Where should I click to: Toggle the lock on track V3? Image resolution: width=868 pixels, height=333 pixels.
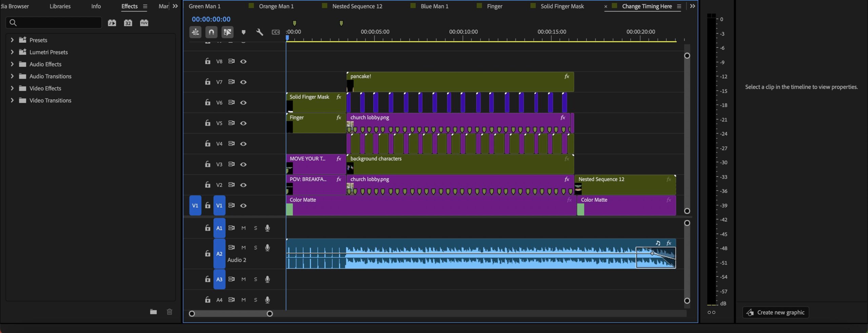pos(208,164)
